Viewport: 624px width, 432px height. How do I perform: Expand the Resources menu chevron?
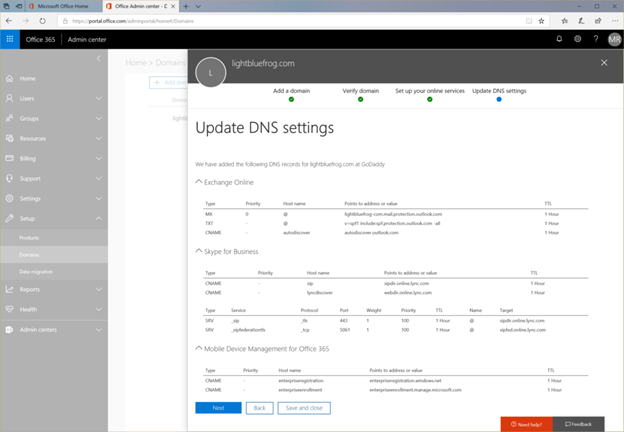coord(99,138)
